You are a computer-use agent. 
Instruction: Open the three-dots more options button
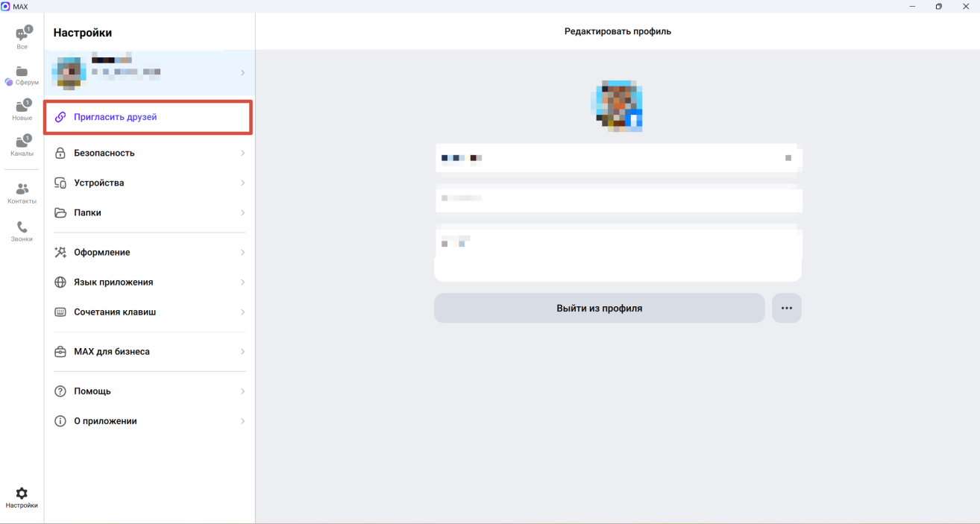pyautogui.click(x=786, y=308)
